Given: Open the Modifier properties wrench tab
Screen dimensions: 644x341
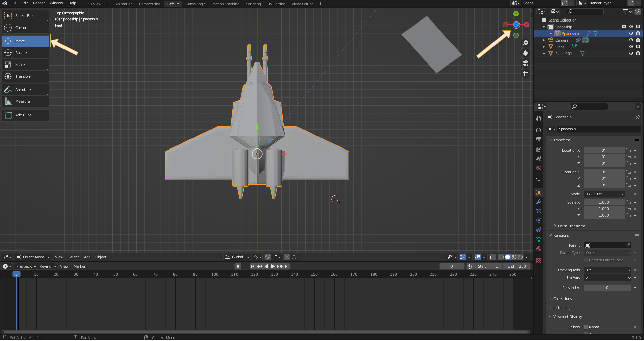Looking at the screenshot, I should [x=539, y=202].
